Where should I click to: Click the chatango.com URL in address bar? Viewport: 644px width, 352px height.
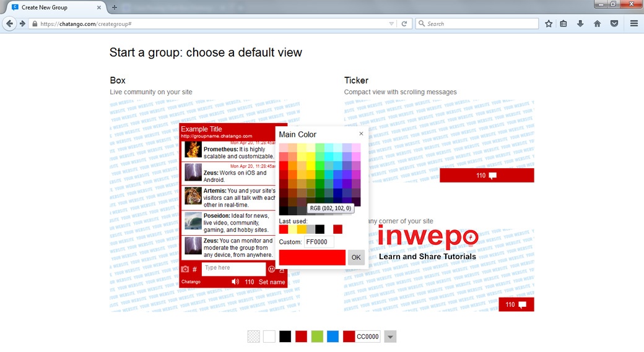coord(86,24)
